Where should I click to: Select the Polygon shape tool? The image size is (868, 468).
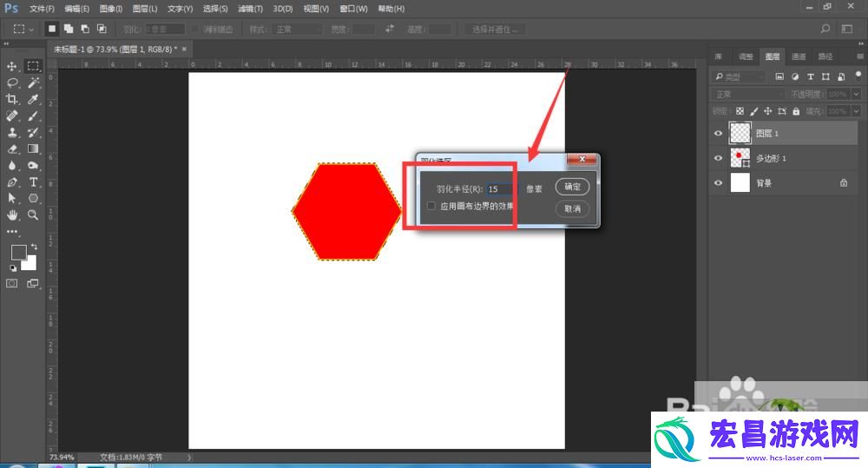pyautogui.click(x=33, y=198)
